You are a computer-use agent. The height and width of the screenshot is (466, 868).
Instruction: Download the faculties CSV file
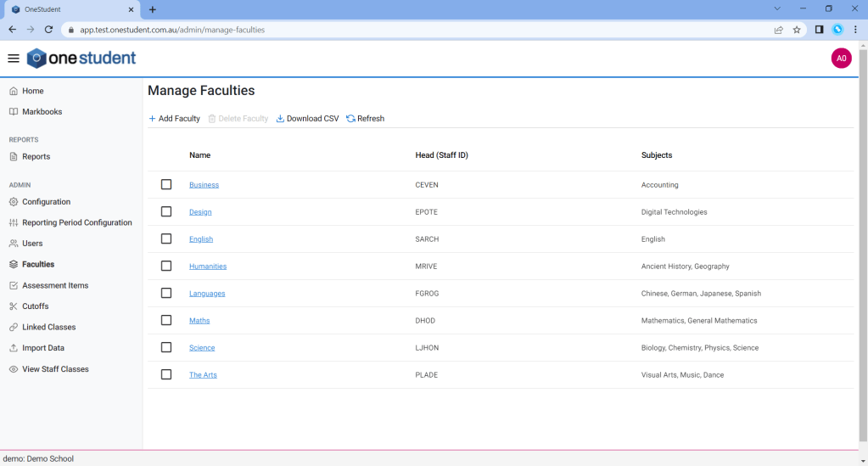pos(307,119)
